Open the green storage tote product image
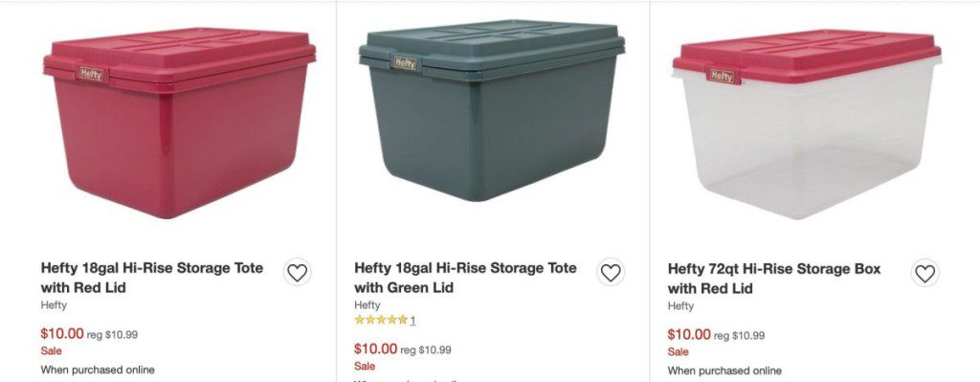 492,110
